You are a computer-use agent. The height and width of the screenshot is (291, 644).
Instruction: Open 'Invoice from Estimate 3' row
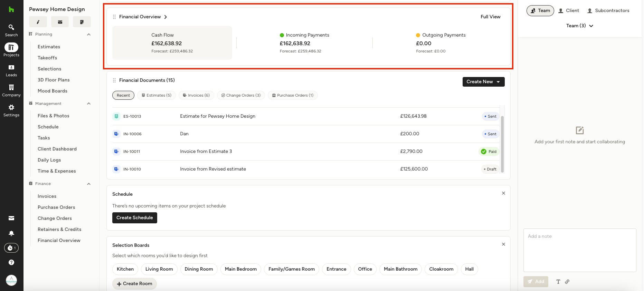(306, 152)
